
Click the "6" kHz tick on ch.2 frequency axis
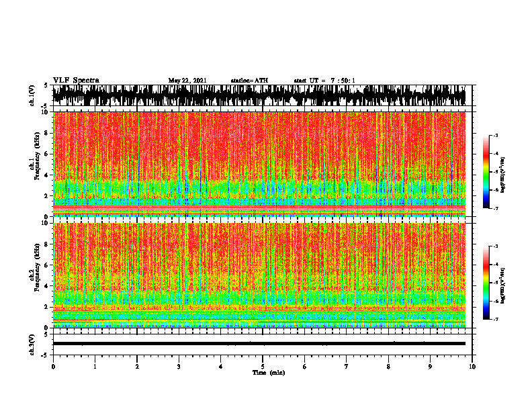pyautogui.click(x=46, y=265)
